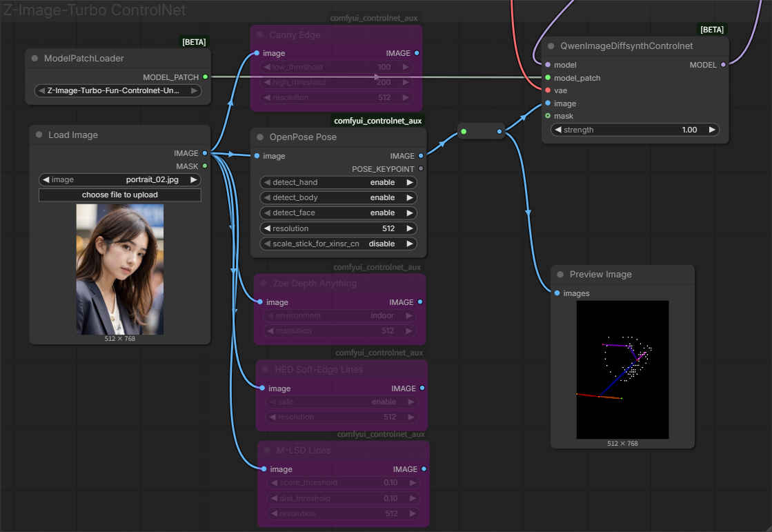The image size is (772, 532).
Task: Open scale_stick_for_xinsr_cn option selector
Action: pos(338,244)
